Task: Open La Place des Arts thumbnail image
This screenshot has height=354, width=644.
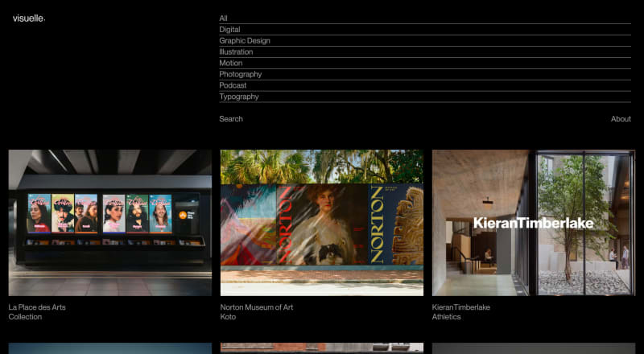Action: [110, 223]
